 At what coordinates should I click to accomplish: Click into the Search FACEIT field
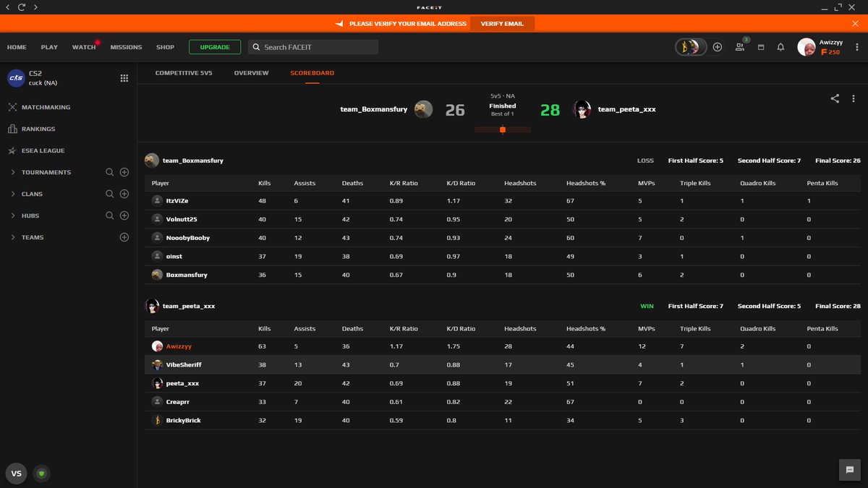point(313,47)
